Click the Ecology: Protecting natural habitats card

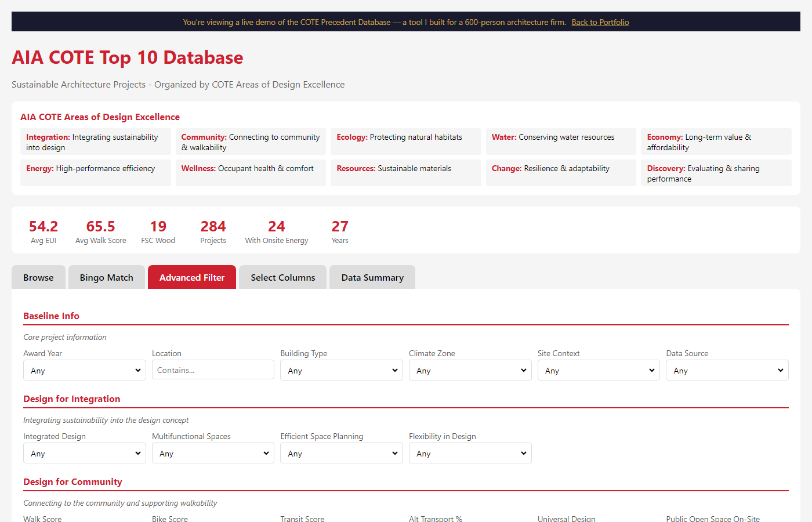(406, 142)
